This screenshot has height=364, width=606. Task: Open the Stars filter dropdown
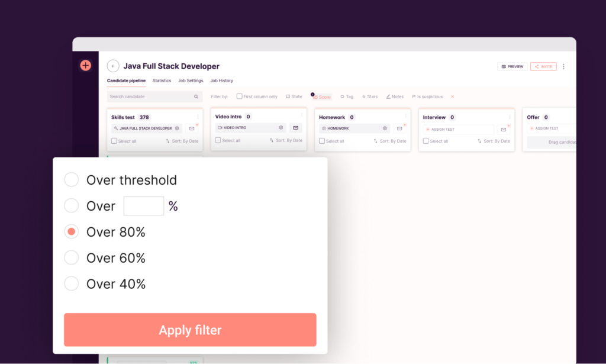point(370,96)
